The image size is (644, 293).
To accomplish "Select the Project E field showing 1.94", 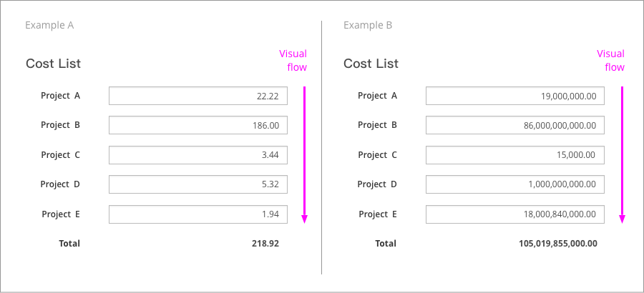I will coord(198,214).
